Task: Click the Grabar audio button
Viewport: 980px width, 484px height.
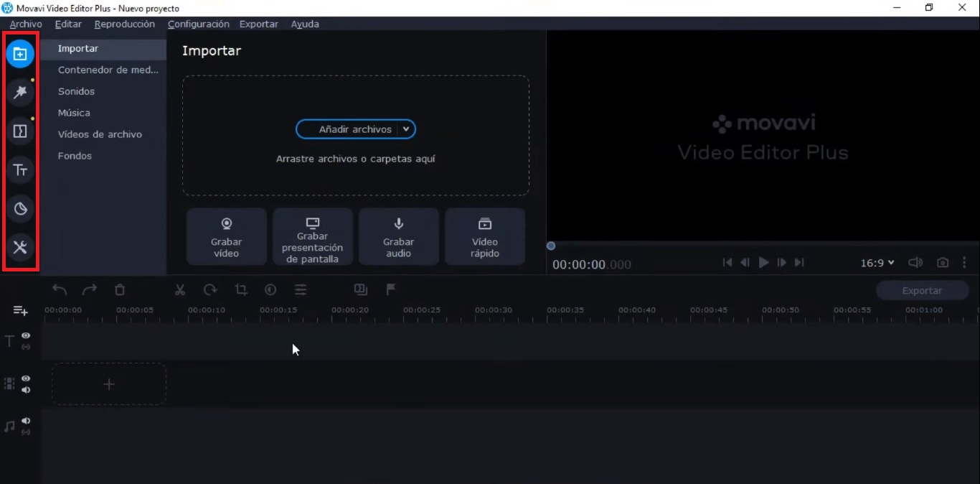Action: tap(399, 237)
